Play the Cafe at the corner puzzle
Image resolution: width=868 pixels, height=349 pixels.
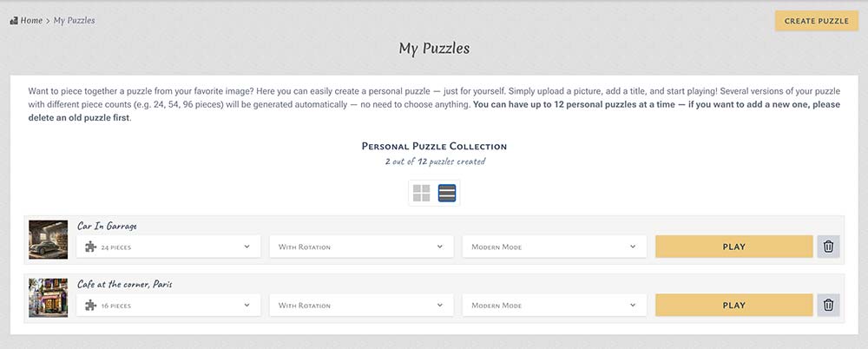(733, 305)
